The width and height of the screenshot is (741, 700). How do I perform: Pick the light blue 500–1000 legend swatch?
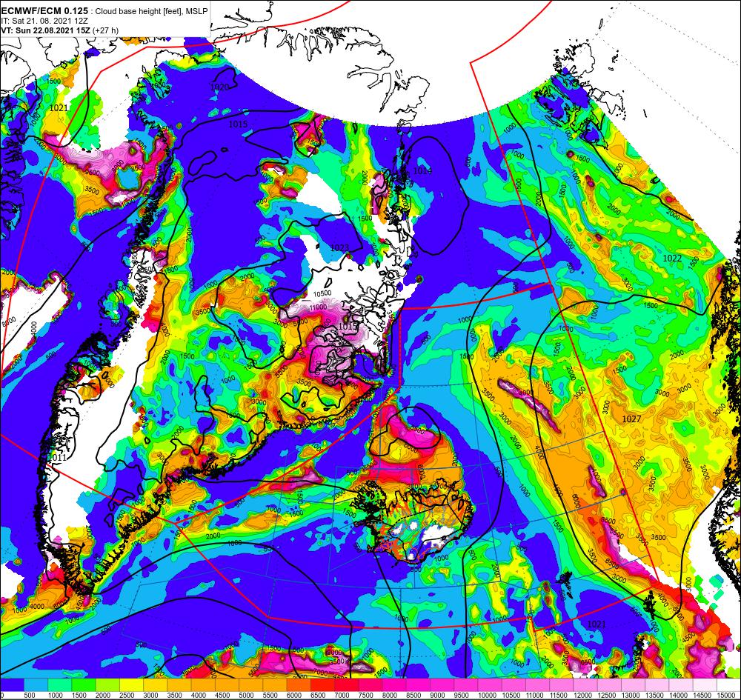coord(36,684)
